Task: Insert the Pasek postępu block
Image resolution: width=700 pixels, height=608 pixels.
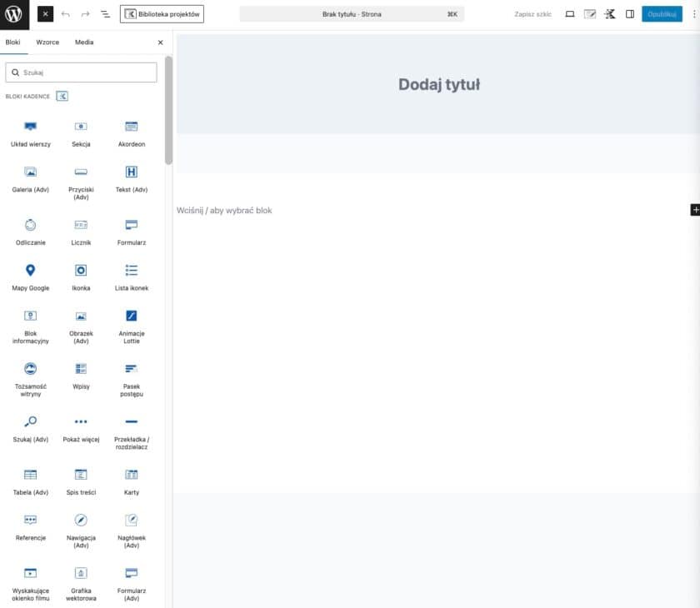Action: pos(131,375)
